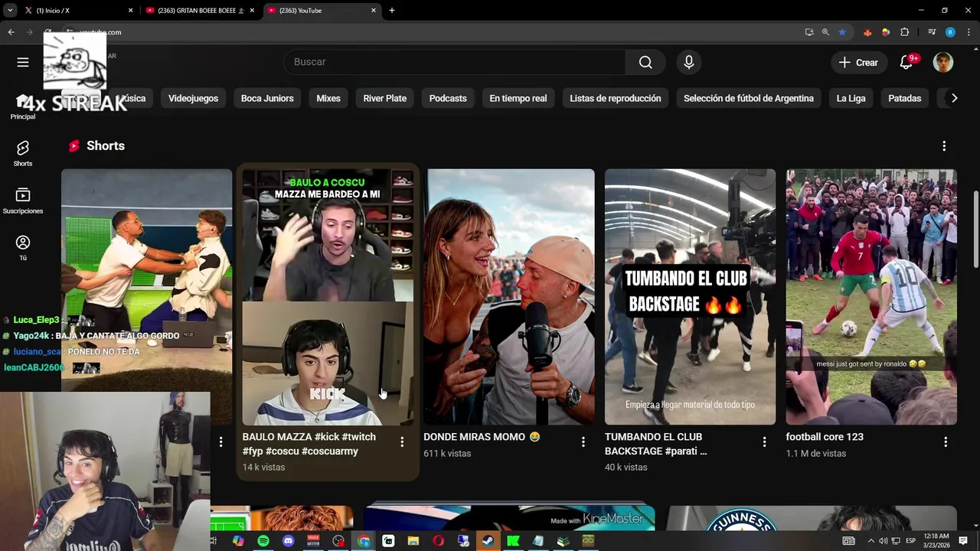The height and width of the screenshot is (551, 980).
Task: Open Steam from the taskbar
Action: (488, 541)
